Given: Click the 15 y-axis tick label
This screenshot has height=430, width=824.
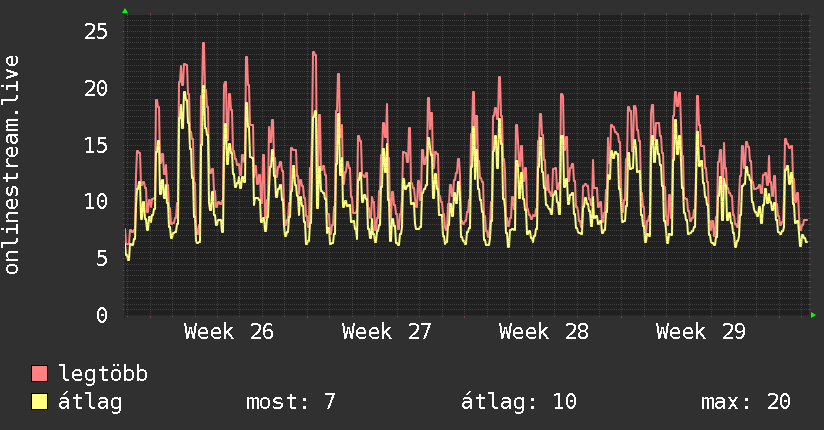Looking at the screenshot, I should pos(96,145).
